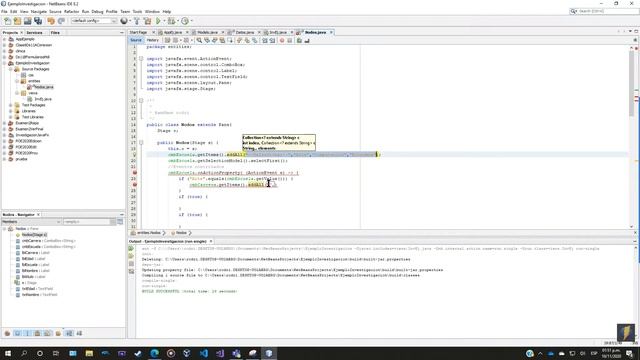This screenshot has height=360, width=640.
Task: Open the Start Page editor tab
Action: [x=138, y=32]
